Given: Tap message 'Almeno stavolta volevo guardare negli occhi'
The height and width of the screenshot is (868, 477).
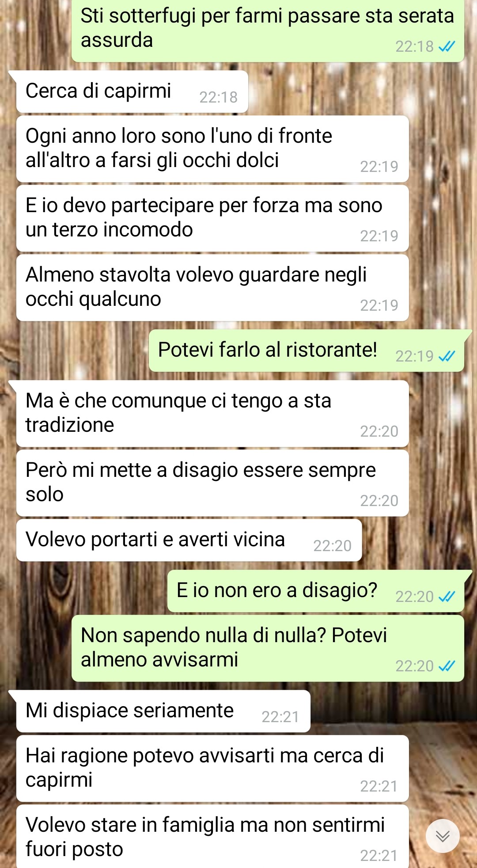Looking at the screenshot, I should (212, 288).
